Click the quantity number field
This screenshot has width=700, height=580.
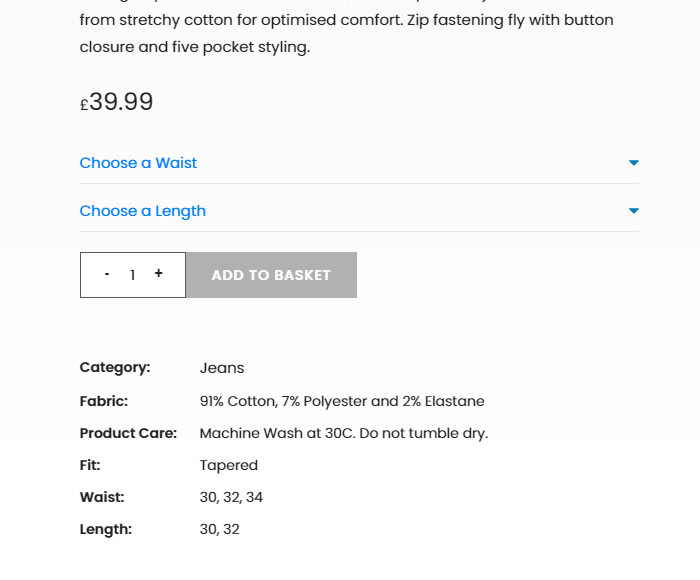pyautogui.click(x=132, y=275)
